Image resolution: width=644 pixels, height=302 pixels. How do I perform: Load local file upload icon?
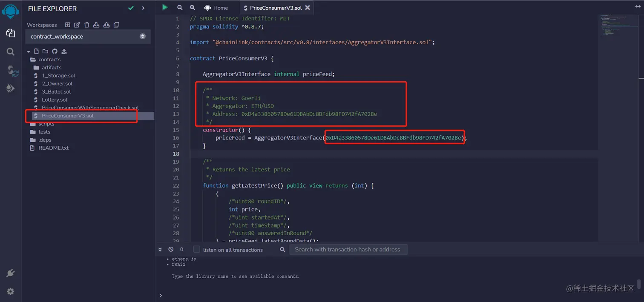pyautogui.click(x=64, y=51)
